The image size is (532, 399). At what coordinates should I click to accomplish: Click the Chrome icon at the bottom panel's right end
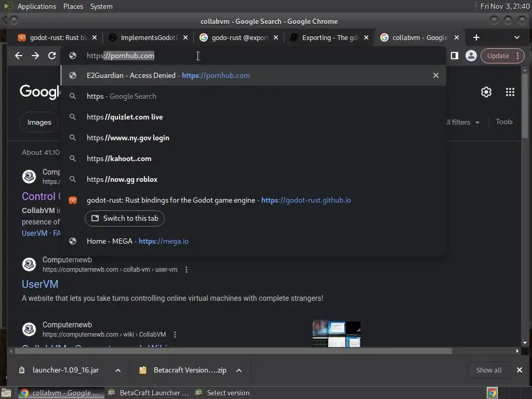[x=492, y=393]
